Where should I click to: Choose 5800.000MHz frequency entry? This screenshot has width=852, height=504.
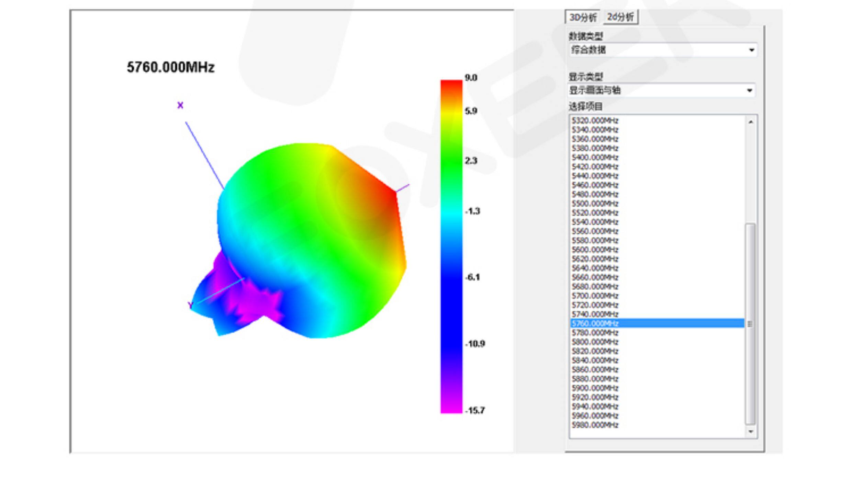[x=595, y=342]
